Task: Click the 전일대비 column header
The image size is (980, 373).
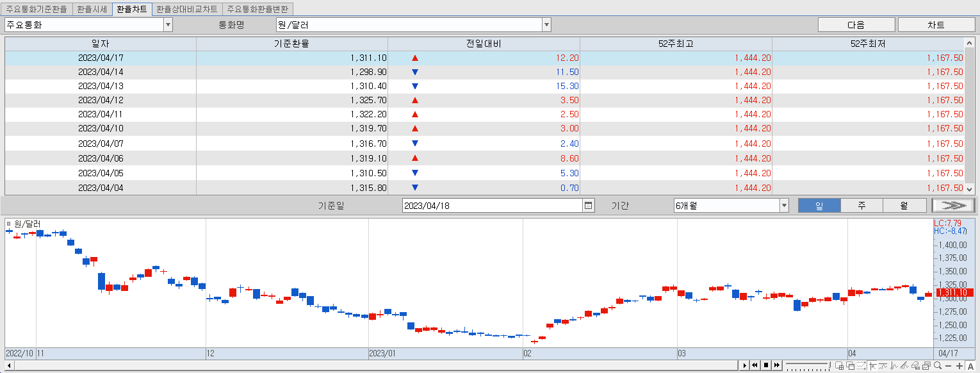Action: tap(484, 44)
